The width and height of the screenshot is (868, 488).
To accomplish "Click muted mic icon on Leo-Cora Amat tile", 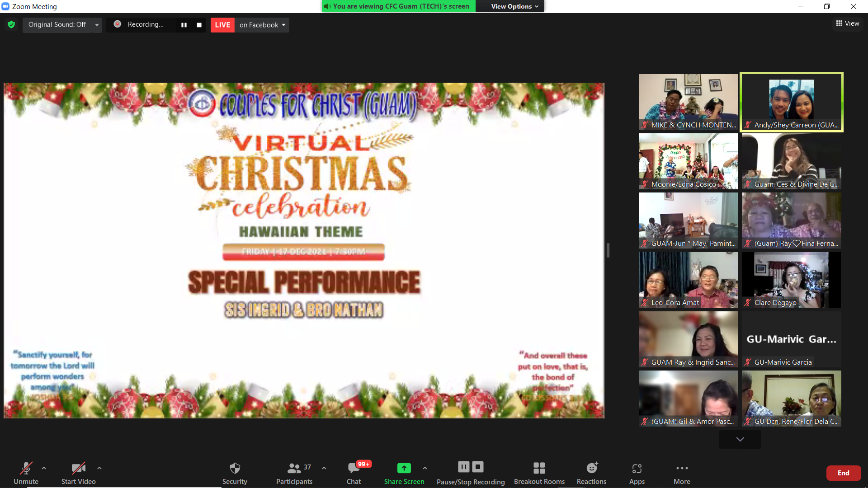I will click(645, 303).
